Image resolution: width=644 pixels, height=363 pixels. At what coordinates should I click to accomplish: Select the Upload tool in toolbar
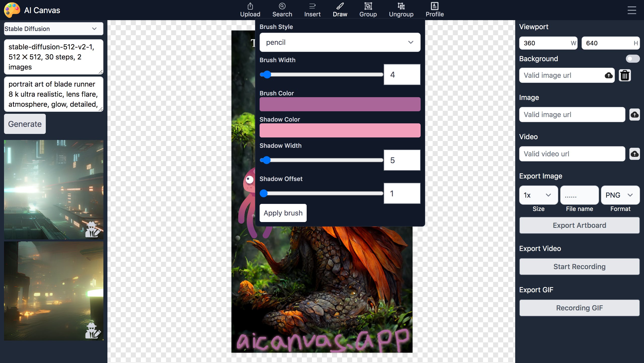(250, 10)
